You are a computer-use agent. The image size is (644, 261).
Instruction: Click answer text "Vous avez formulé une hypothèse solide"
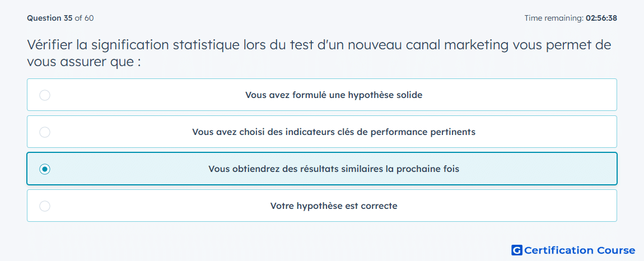(334, 95)
